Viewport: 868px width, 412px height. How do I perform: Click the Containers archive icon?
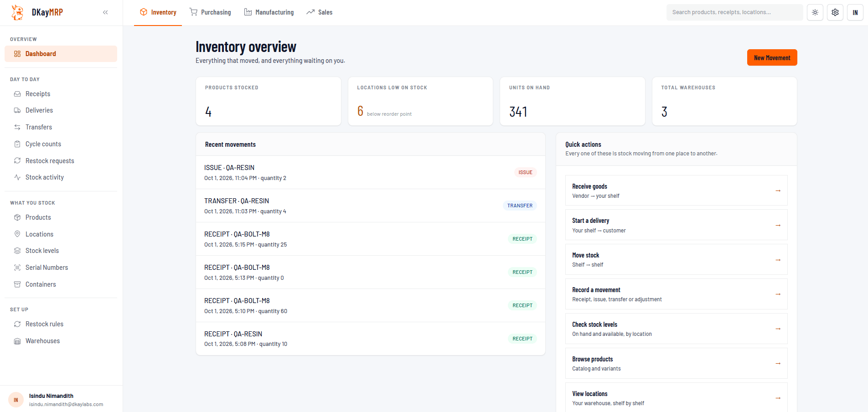coord(17,284)
